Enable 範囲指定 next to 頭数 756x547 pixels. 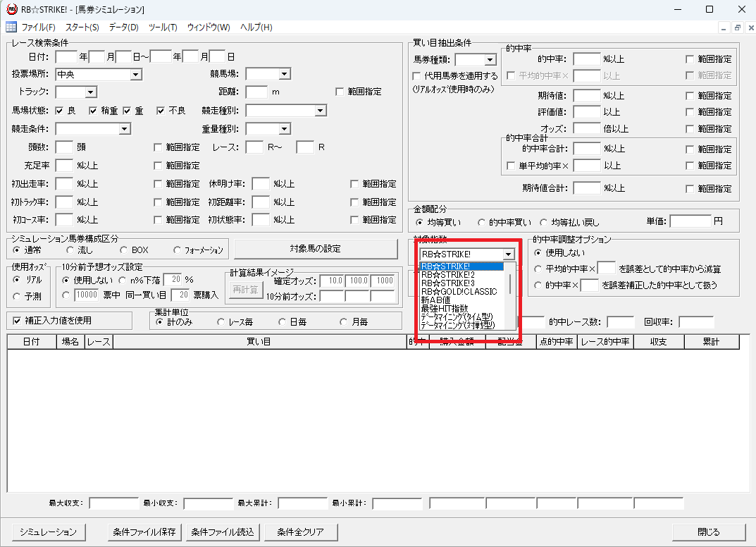158,147
